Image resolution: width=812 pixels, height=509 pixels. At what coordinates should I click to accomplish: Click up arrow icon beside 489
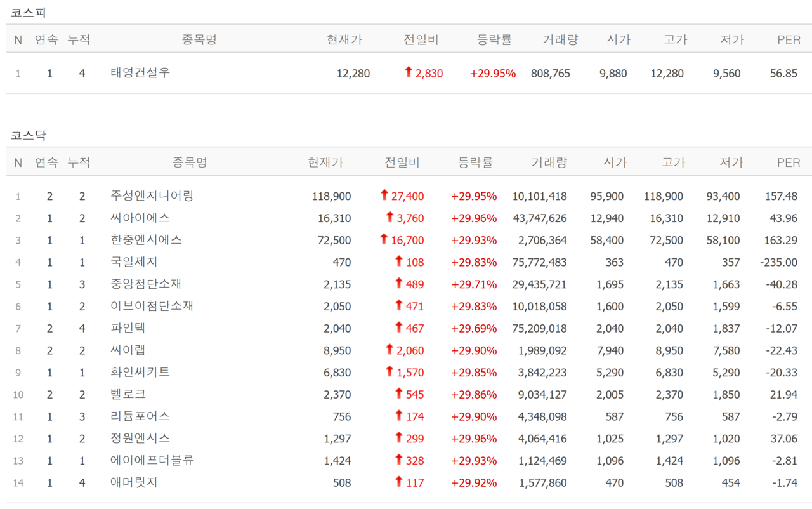tap(399, 283)
